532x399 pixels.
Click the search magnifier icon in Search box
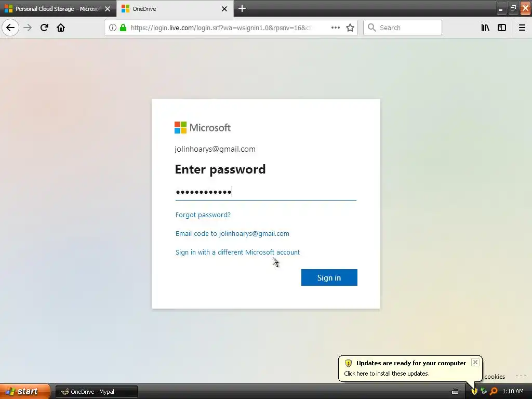pos(372,28)
